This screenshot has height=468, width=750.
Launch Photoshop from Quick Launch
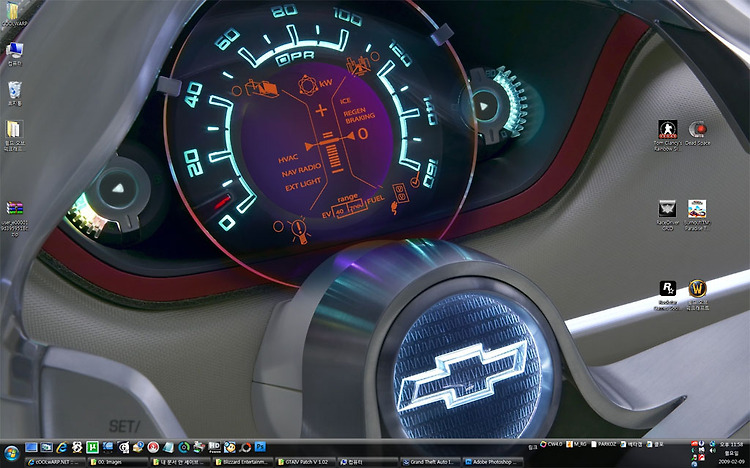[x=260, y=447]
